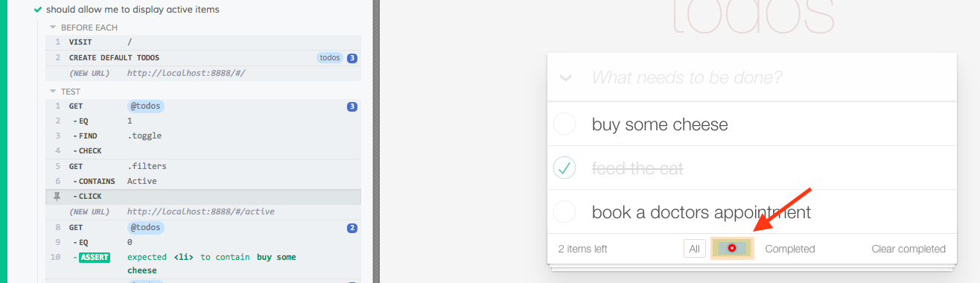Click the count badge on GET @todos row

pyautogui.click(x=352, y=106)
